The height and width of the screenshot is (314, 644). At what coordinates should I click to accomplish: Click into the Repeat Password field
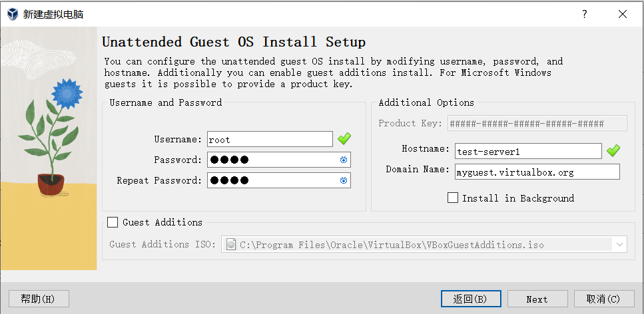pos(273,180)
